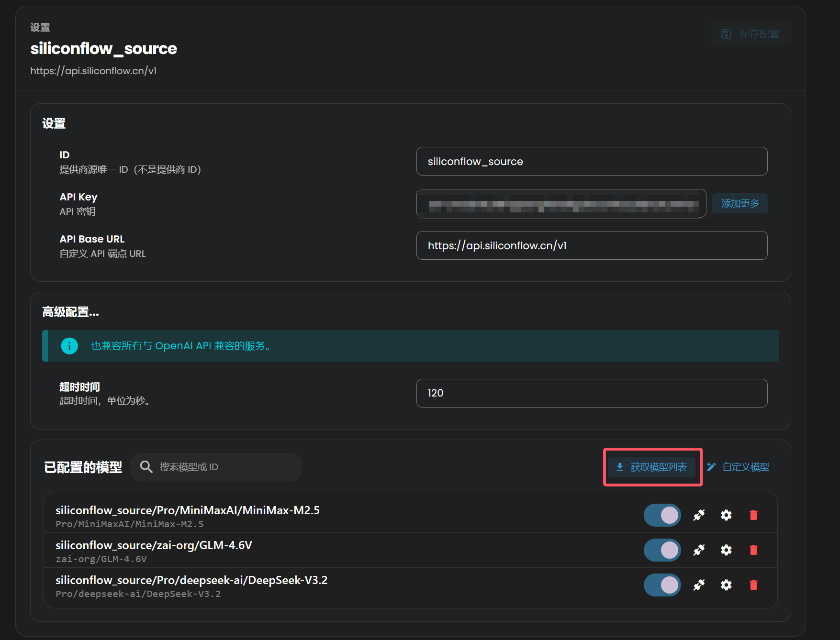
Task: Click the 高级配置... section heading
Action: tap(70, 312)
